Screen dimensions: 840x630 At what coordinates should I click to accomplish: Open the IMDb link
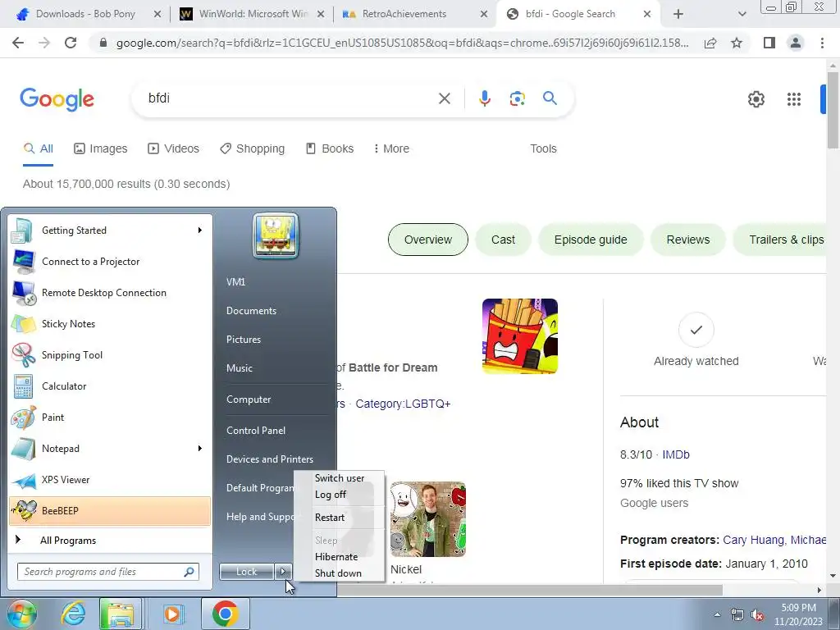click(676, 454)
